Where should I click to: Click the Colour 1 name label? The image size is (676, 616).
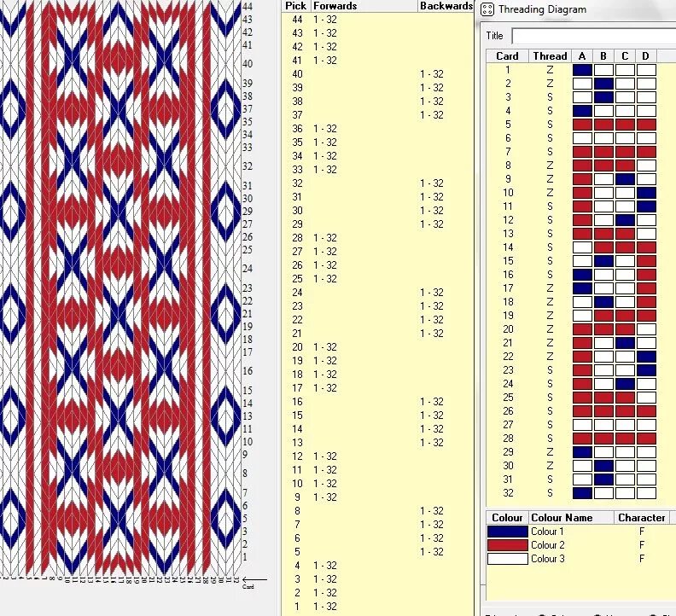click(x=547, y=532)
